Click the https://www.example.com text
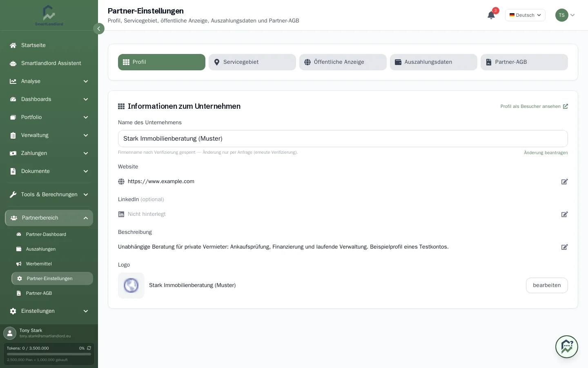This screenshot has height=368, width=588. 161,182
